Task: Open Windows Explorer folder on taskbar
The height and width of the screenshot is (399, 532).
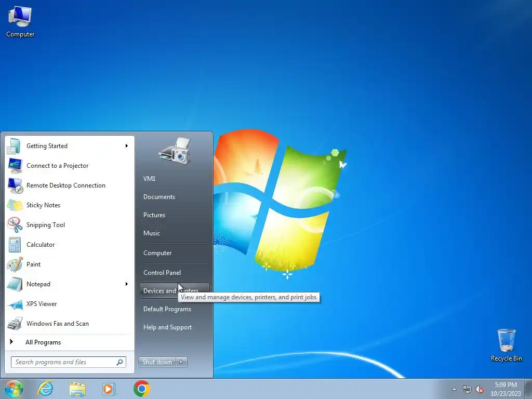Action: (77, 389)
